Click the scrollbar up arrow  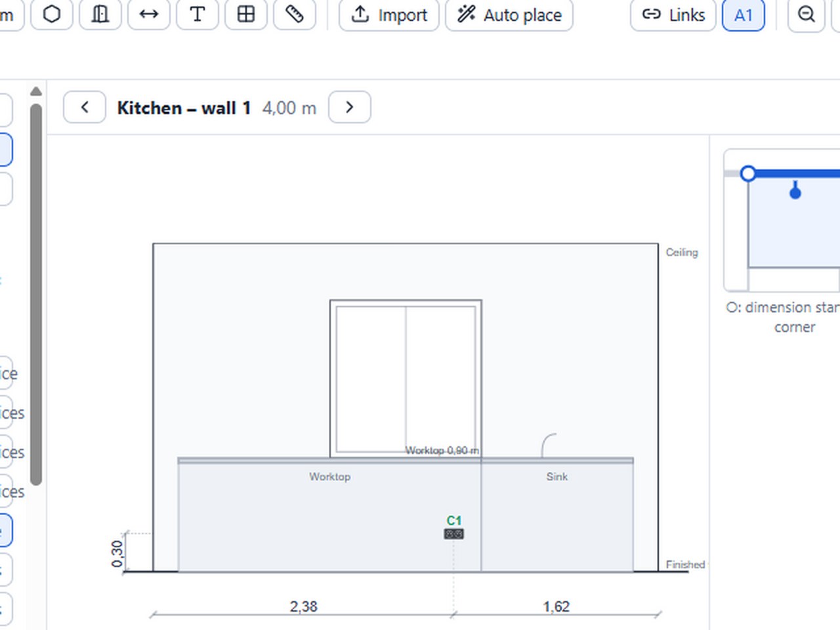coord(36,91)
